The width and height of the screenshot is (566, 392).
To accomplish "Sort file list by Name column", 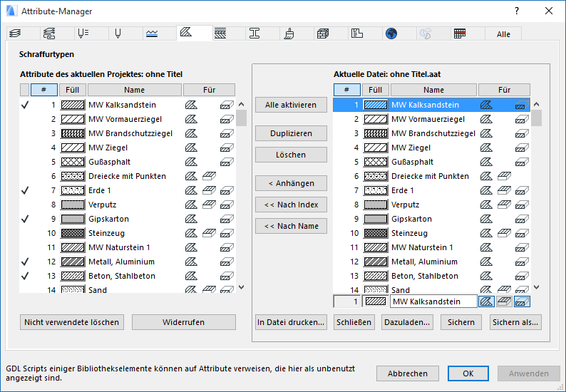I will (x=433, y=90).
